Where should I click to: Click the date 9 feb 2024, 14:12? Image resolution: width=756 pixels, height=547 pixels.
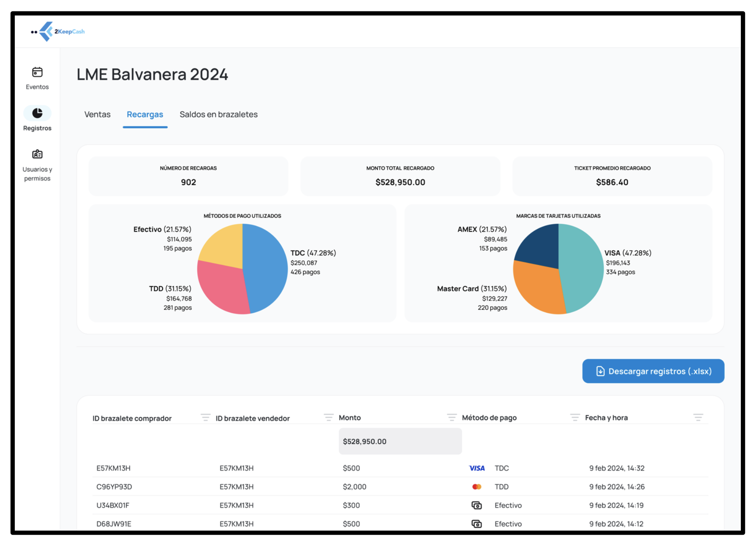coord(617,524)
